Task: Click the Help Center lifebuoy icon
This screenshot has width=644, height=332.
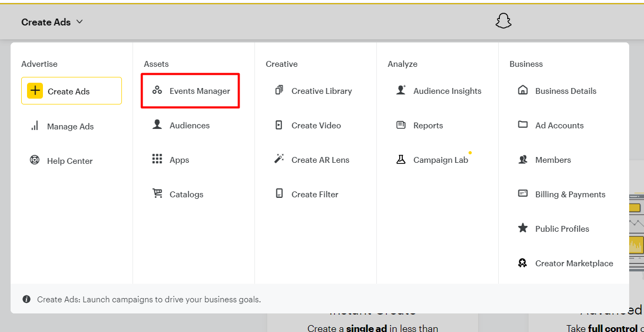Action: pyautogui.click(x=35, y=160)
